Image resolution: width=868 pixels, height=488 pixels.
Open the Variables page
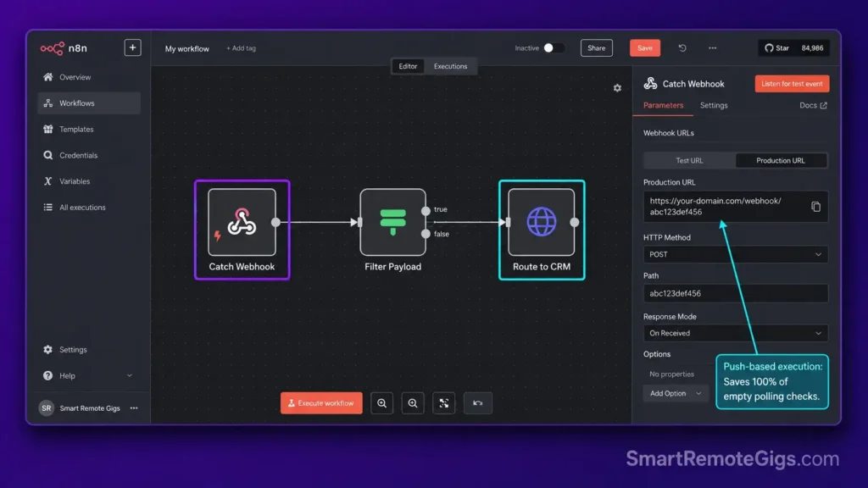(88, 181)
